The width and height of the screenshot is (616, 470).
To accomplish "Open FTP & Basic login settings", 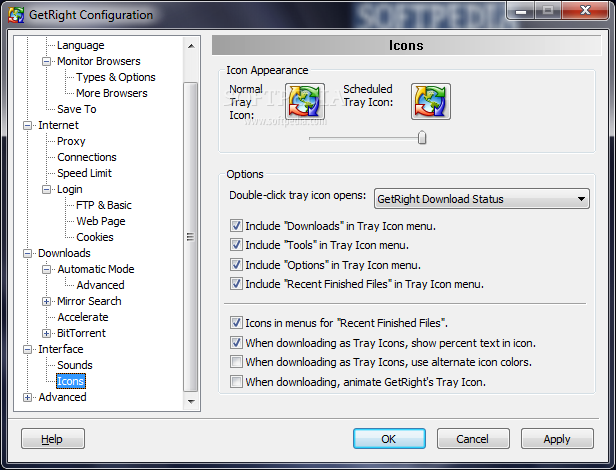I will [x=104, y=205].
